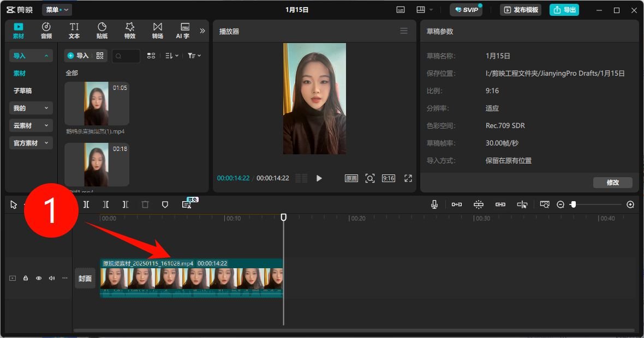Click the QR code icon beside import
This screenshot has width=644, height=338.
pos(100,56)
